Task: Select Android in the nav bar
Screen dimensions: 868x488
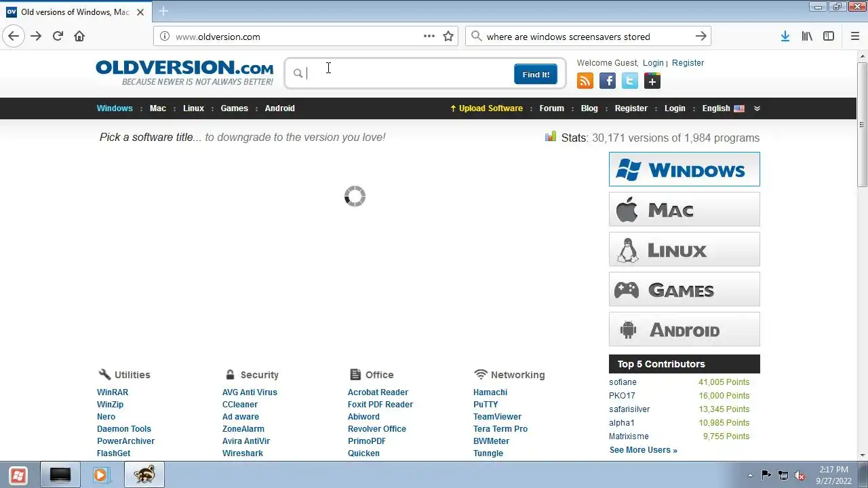Action: (x=279, y=108)
